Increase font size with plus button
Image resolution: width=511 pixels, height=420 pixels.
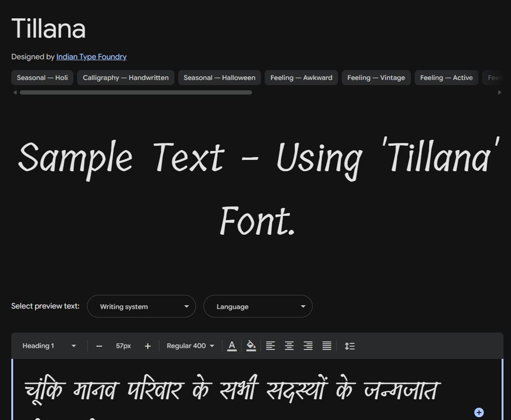(x=148, y=346)
